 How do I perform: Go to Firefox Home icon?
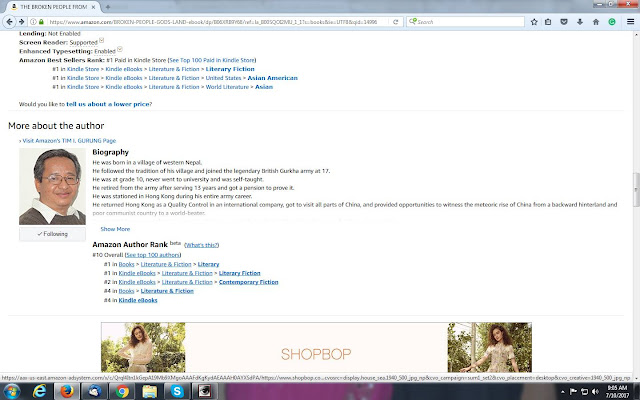(596, 22)
